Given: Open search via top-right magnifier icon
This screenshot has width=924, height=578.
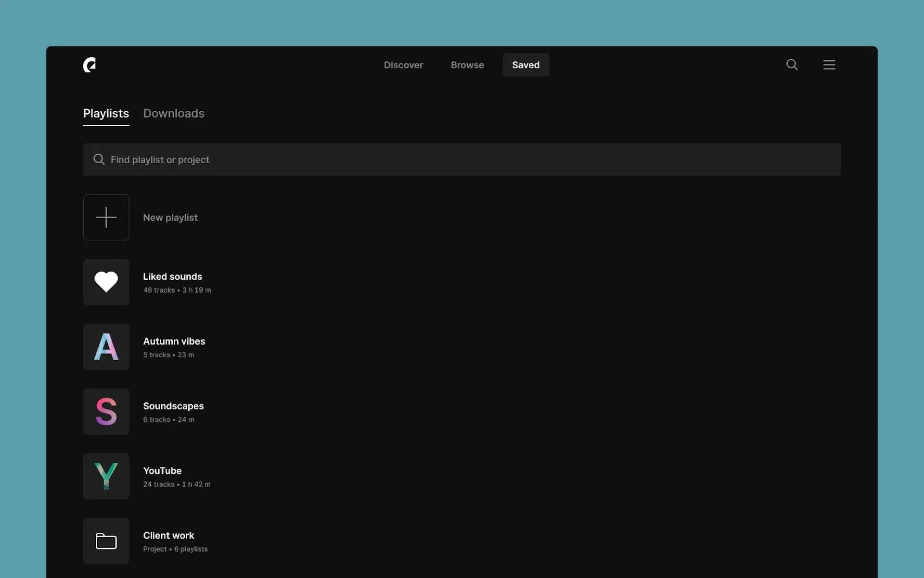Looking at the screenshot, I should click(792, 65).
